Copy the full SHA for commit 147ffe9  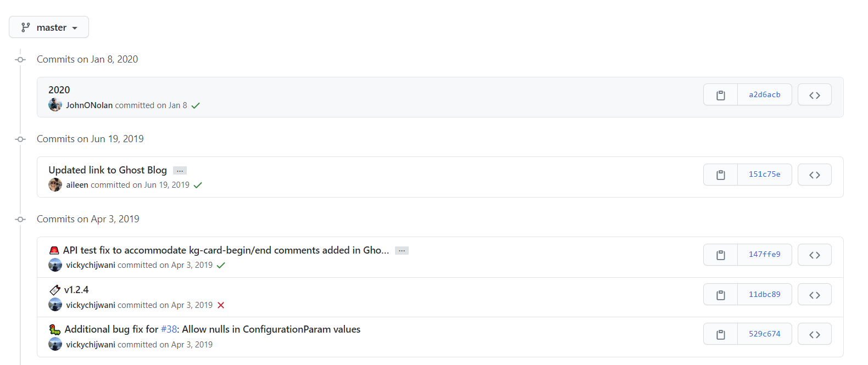(720, 255)
